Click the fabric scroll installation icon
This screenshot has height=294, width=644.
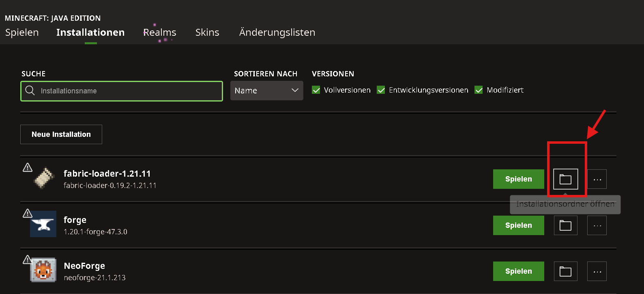tap(44, 178)
